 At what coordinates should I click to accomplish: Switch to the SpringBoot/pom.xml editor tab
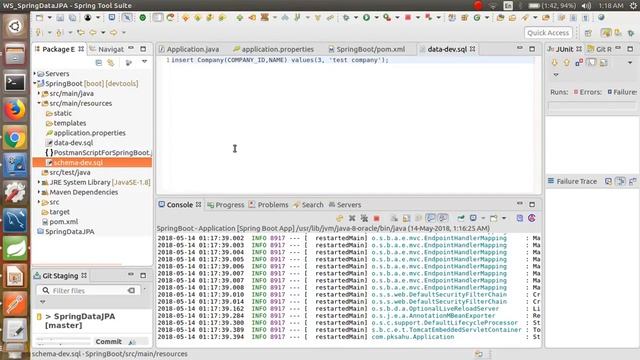(367, 49)
